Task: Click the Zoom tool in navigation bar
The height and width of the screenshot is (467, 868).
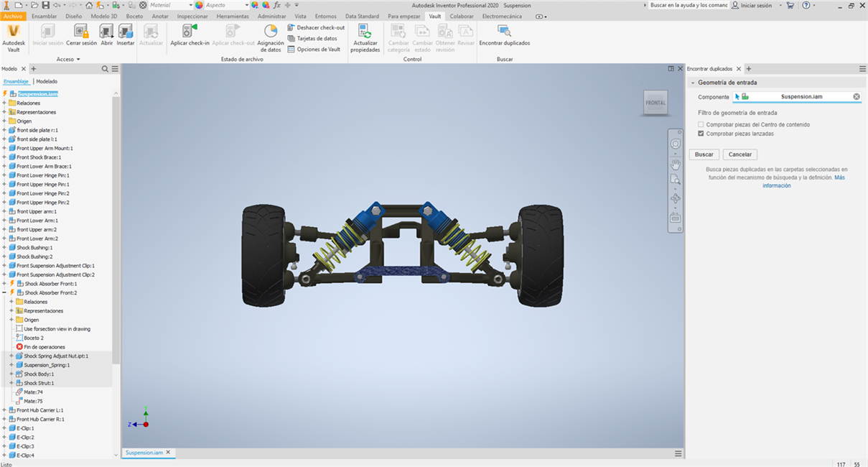Action: pyautogui.click(x=676, y=180)
